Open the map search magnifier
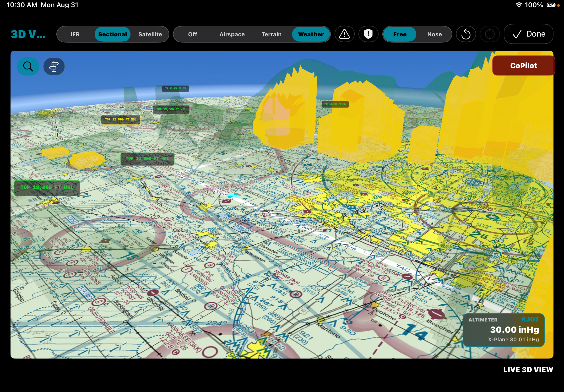 click(x=28, y=66)
